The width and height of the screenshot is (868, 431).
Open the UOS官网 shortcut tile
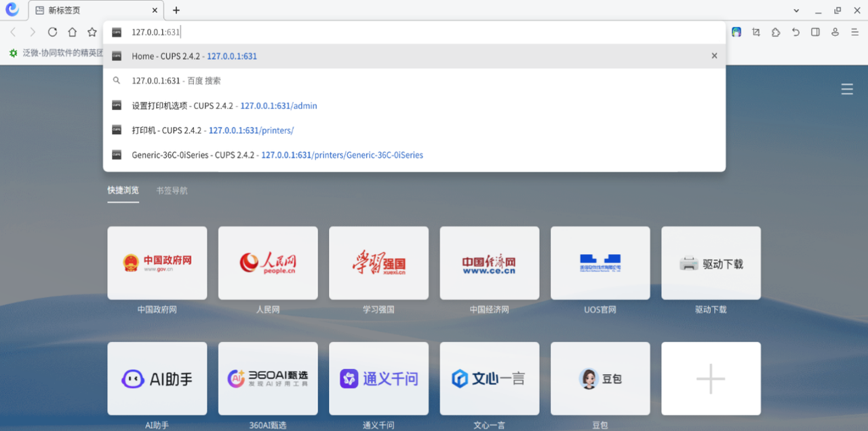(x=600, y=263)
